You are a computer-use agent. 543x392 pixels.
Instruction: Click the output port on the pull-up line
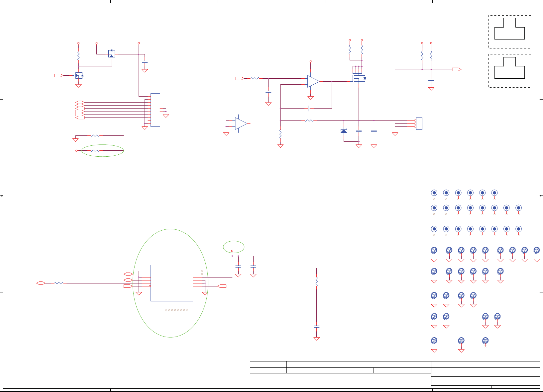pos(457,69)
